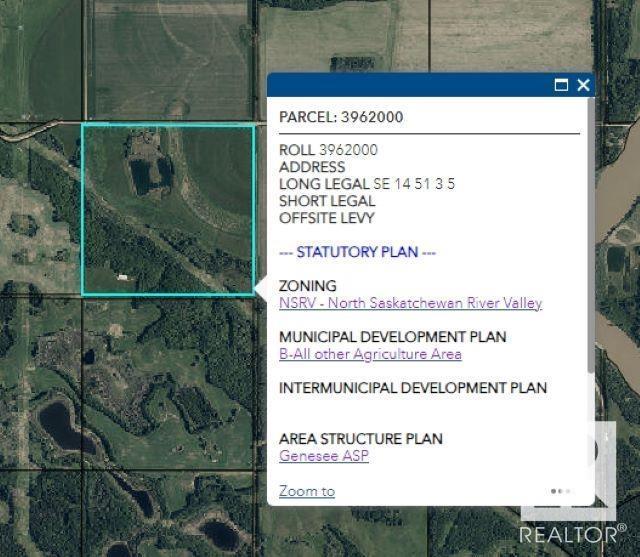Screen dimensions: 640x557
Task: Maximize the parcel info popup
Action: pos(562,86)
